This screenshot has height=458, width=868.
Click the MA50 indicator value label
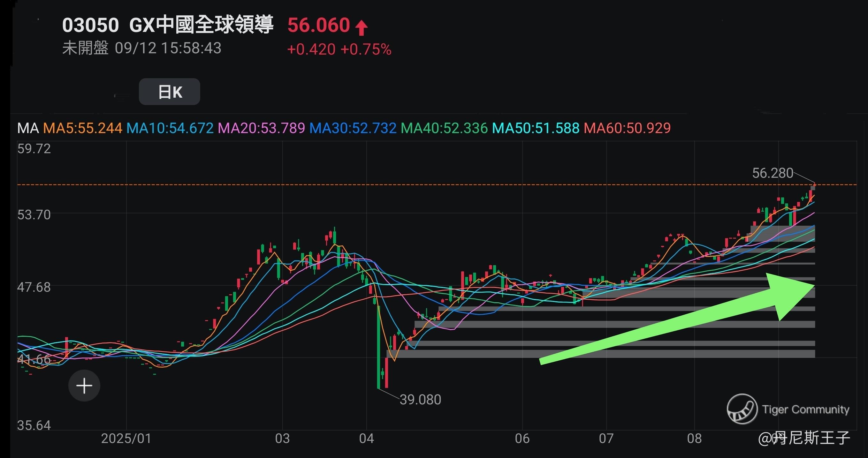pos(536,128)
